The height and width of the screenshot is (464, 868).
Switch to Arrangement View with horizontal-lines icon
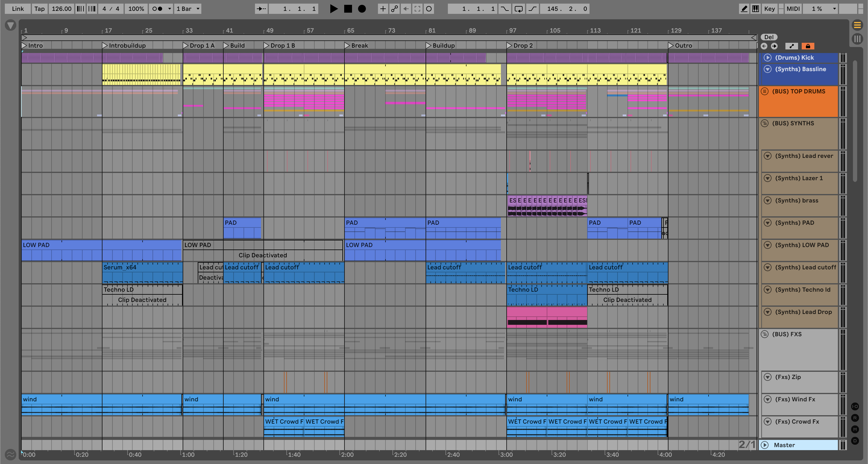pyautogui.click(x=857, y=25)
